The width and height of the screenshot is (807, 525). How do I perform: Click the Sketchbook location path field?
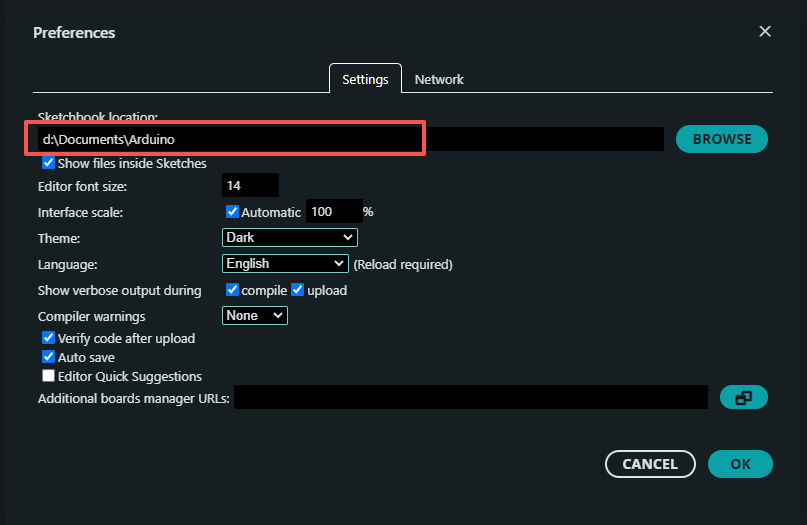pyautogui.click(x=350, y=139)
